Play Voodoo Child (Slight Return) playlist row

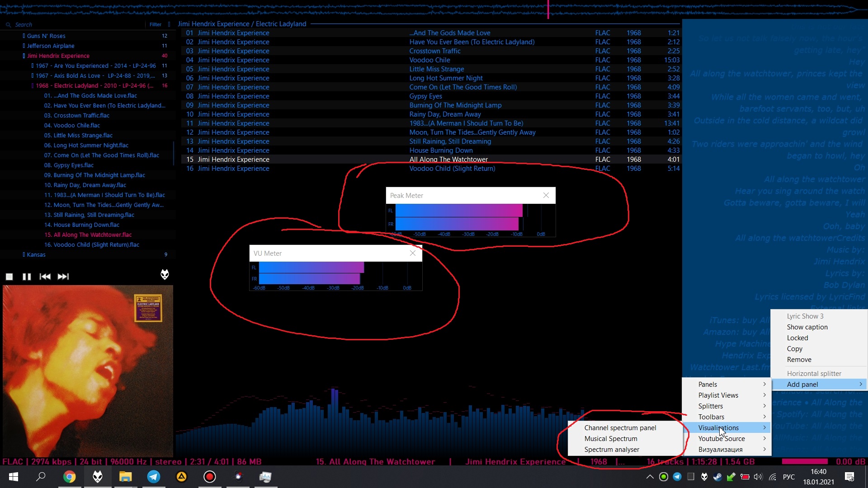point(452,169)
